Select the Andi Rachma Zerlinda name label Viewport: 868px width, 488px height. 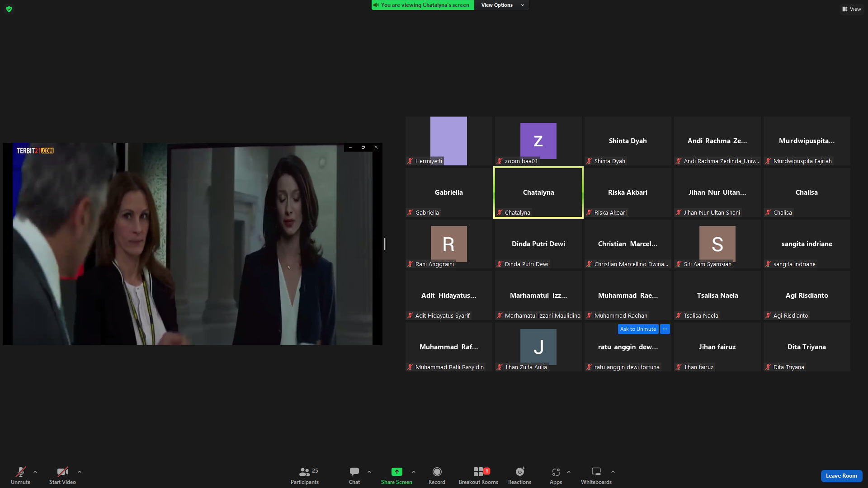(721, 161)
